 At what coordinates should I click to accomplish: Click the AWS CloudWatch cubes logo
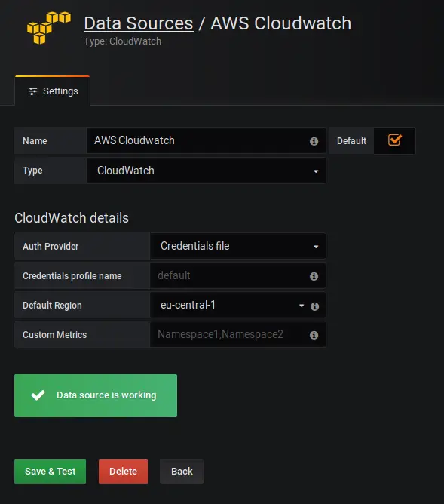[49, 28]
